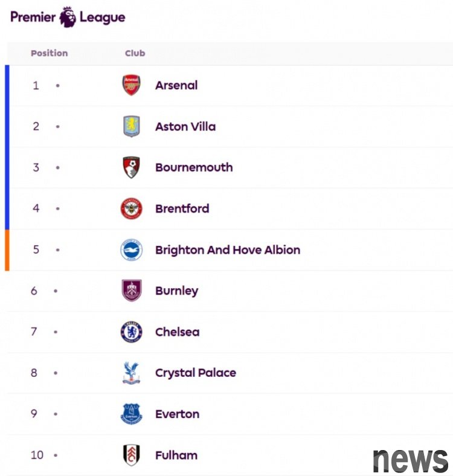Click the Brentford bee crest
The image size is (453, 476).
(131, 208)
